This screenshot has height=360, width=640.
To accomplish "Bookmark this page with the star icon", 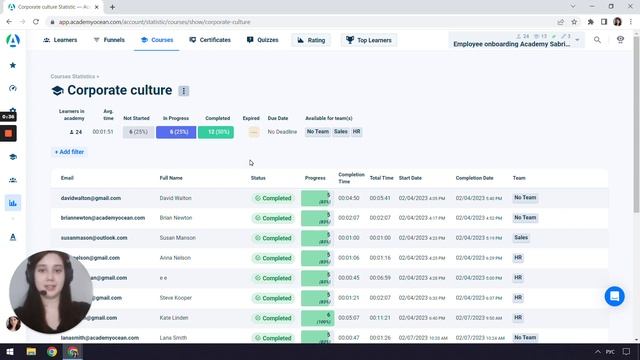I will [574, 22].
